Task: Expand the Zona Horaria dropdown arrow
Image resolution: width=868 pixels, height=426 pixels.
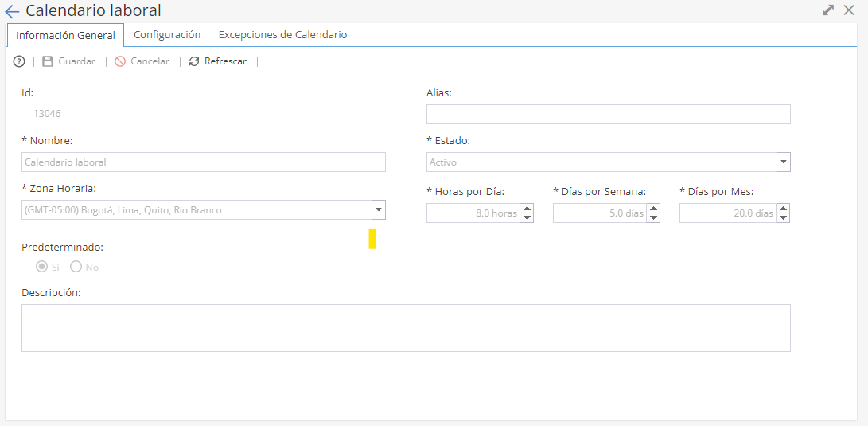Action: coord(379,210)
